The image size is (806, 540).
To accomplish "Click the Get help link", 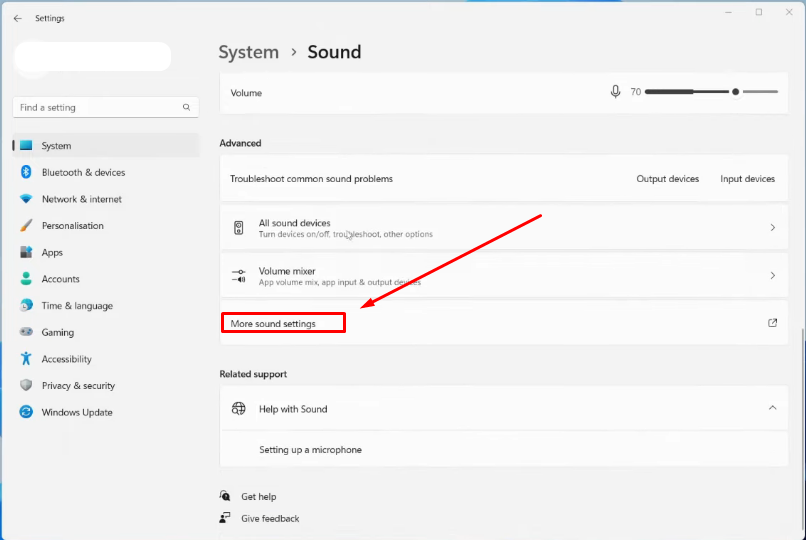I will pyautogui.click(x=259, y=496).
